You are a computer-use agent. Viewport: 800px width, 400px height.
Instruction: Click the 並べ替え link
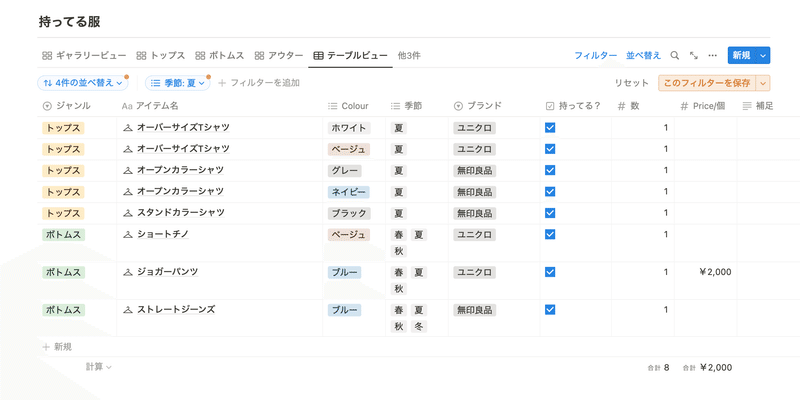(x=643, y=56)
